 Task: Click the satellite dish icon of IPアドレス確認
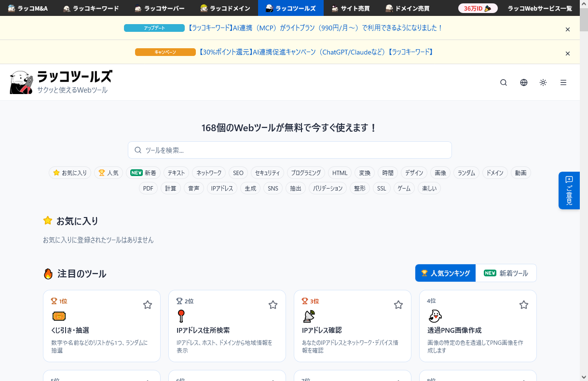[309, 316]
